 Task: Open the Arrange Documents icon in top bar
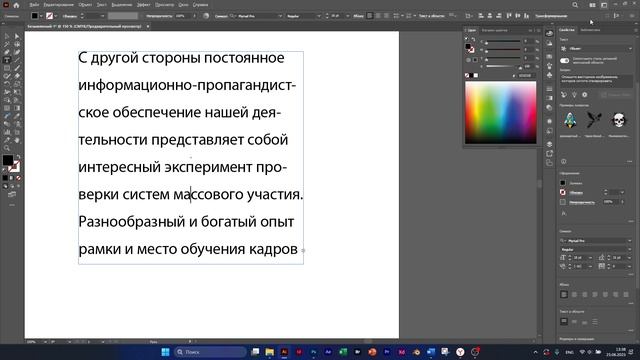click(592, 5)
